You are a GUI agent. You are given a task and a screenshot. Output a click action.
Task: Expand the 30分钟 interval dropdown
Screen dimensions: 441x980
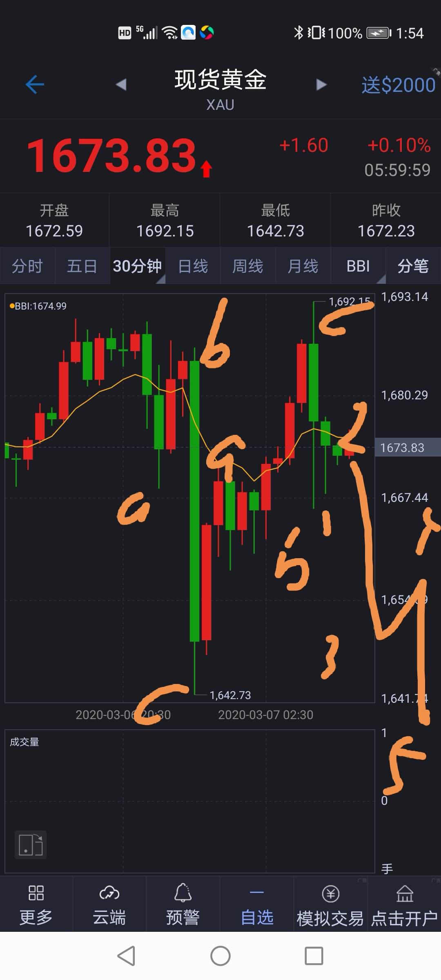[138, 266]
